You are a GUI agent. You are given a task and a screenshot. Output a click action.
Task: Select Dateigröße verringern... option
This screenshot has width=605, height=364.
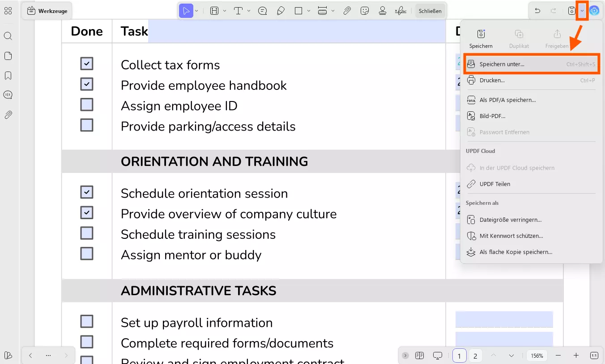pos(531,220)
